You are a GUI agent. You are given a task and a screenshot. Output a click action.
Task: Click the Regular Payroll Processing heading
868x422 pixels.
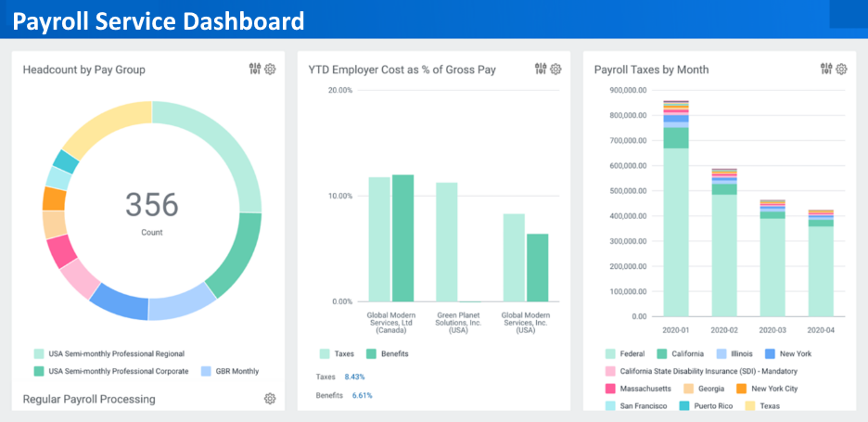point(89,399)
